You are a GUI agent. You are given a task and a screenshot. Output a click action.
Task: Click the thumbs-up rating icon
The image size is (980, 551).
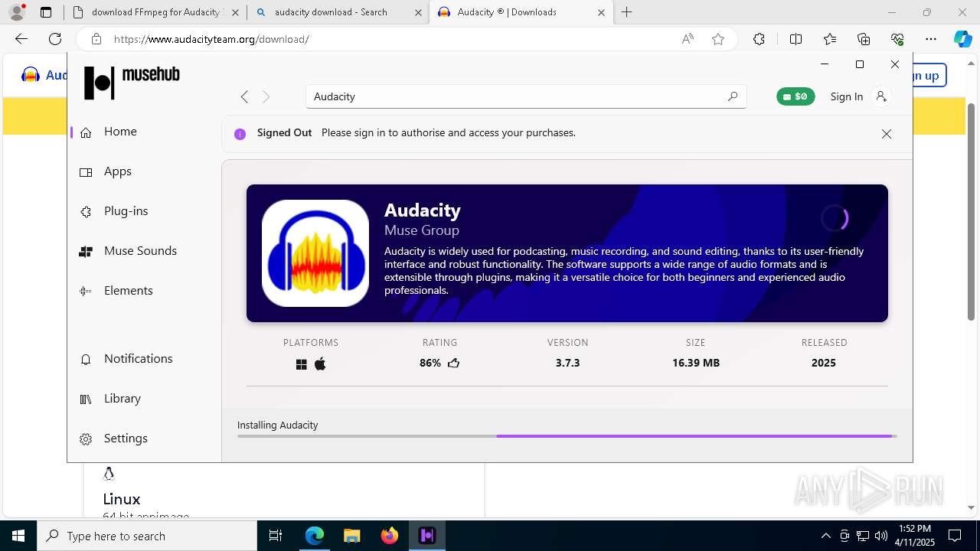pyautogui.click(x=453, y=363)
